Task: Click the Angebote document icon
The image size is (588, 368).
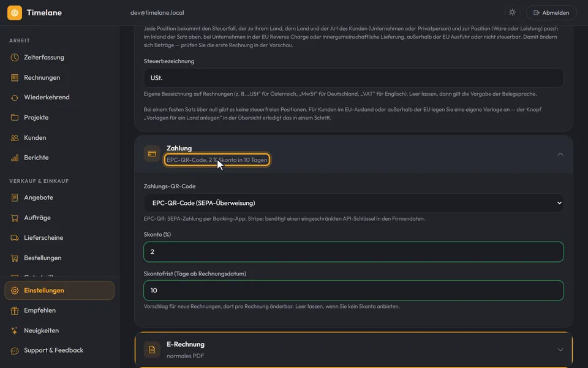Action: tap(15, 197)
